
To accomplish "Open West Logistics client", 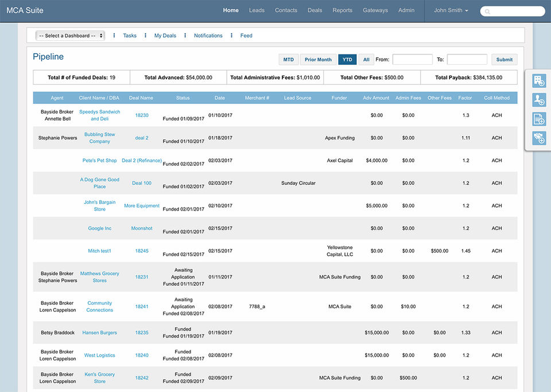I will tap(99, 355).
